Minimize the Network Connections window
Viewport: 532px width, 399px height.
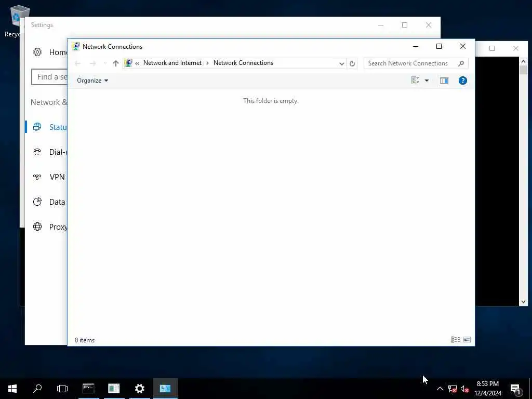(415, 46)
